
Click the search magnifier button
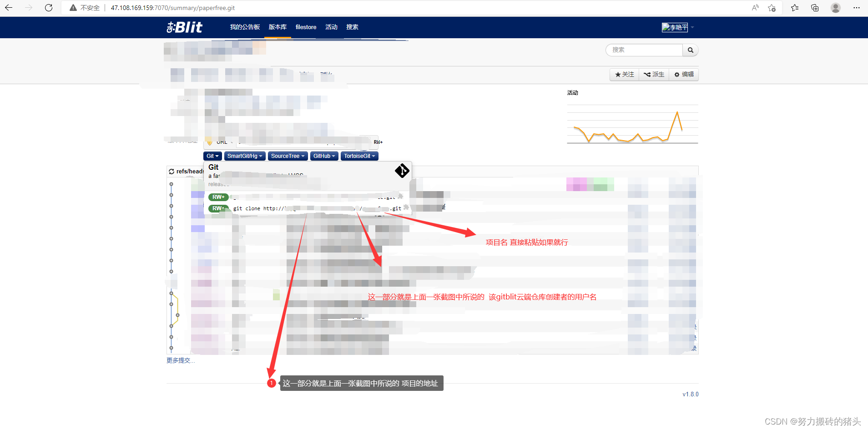(691, 50)
